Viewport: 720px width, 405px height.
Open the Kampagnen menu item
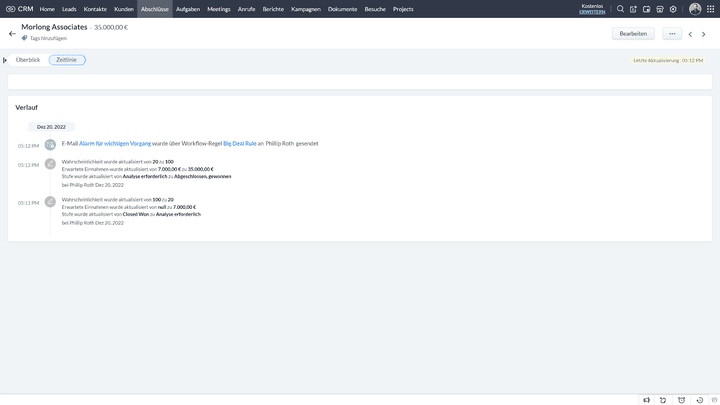coord(307,9)
